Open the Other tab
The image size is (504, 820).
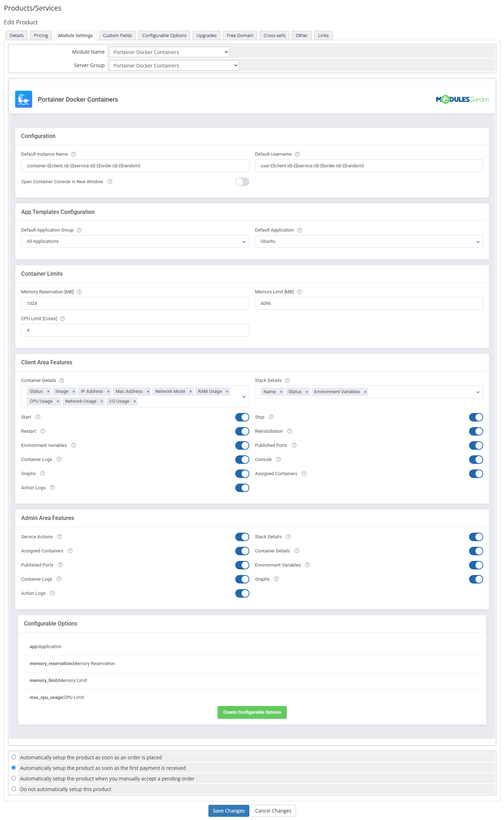(x=302, y=35)
